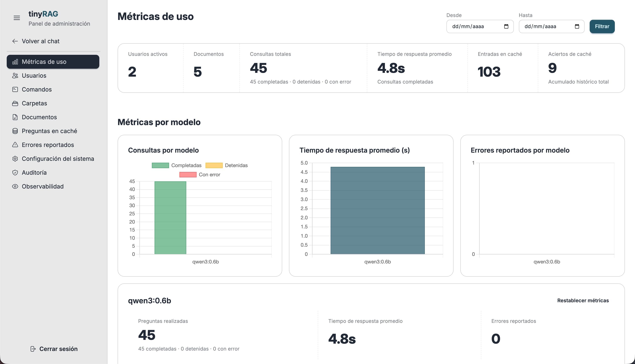
Task: Open the Usuarios section
Action: pyautogui.click(x=53, y=76)
